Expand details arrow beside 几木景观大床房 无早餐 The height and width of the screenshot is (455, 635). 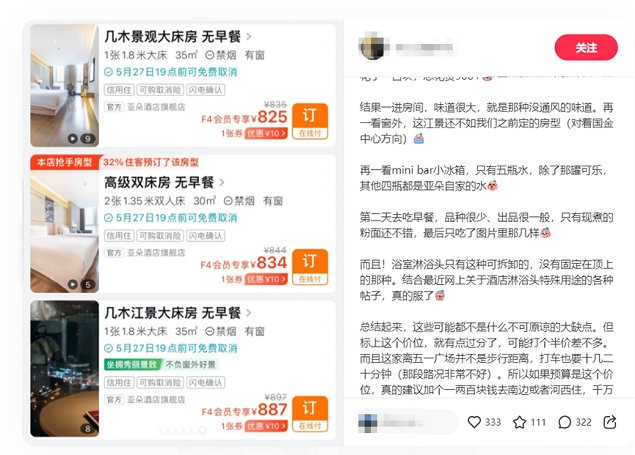[x=249, y=36]
